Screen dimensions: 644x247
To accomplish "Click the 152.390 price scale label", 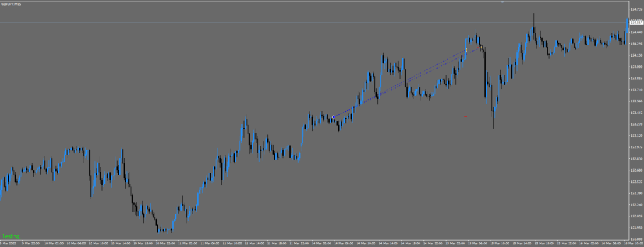I will (x=636, y=193).
